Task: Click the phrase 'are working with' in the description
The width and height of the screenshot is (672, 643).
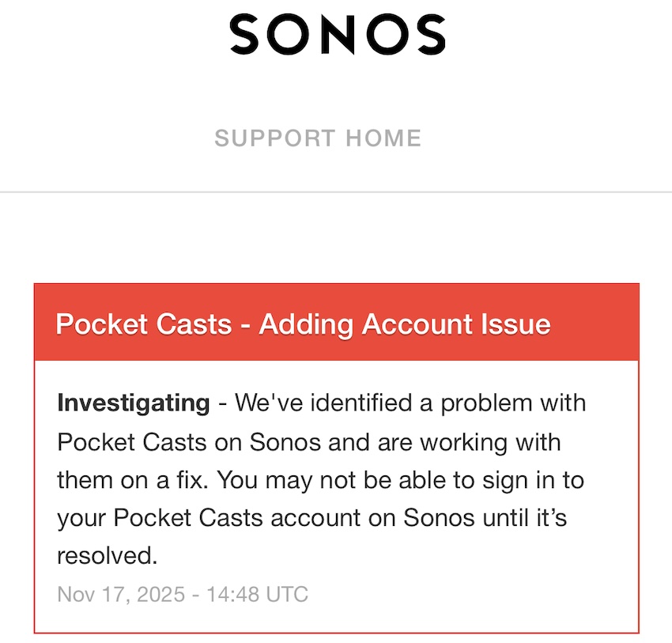Action: tap(473, 441)
